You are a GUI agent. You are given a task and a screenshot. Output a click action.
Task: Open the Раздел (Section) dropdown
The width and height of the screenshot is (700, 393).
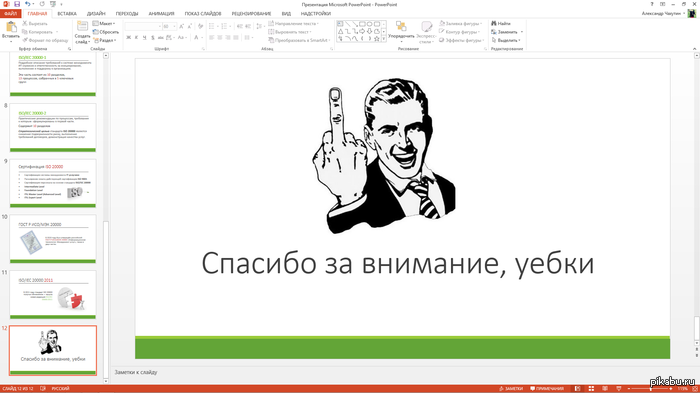105,40
